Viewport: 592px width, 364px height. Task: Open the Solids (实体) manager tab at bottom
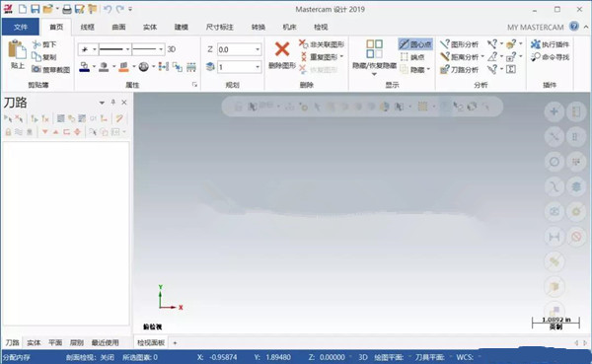(34, 342)
